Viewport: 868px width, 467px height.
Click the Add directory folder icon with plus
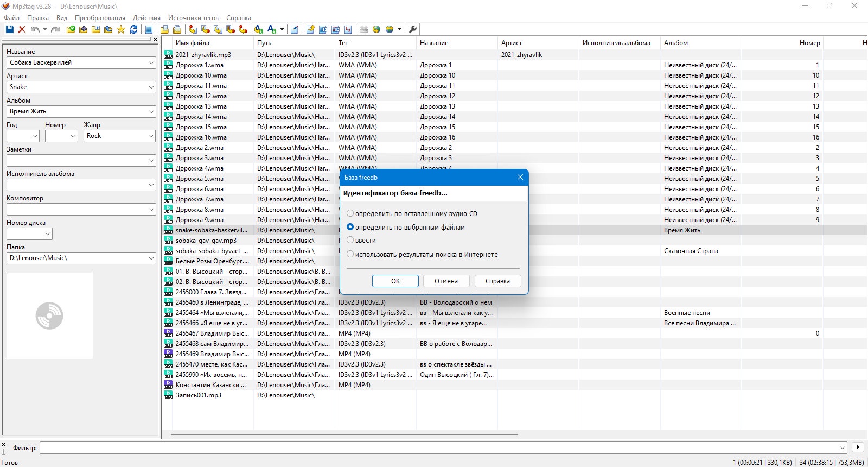pos(83,29)
